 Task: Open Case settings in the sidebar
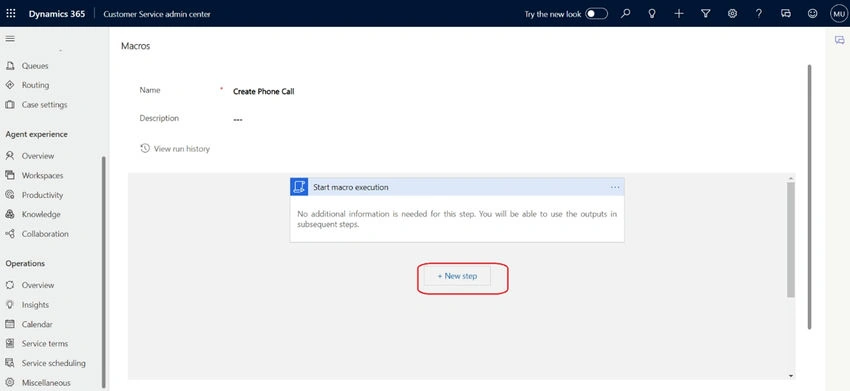[x=44, y=105]
